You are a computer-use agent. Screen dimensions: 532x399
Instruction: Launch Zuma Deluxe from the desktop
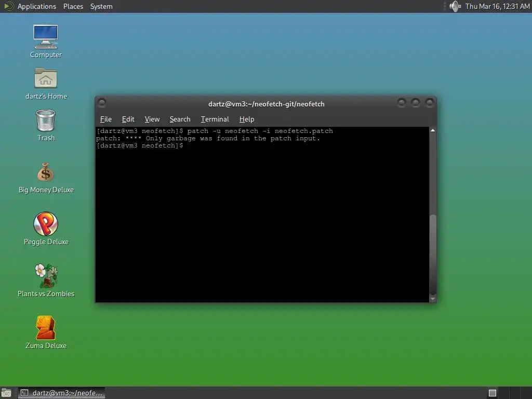click(46, 332)
